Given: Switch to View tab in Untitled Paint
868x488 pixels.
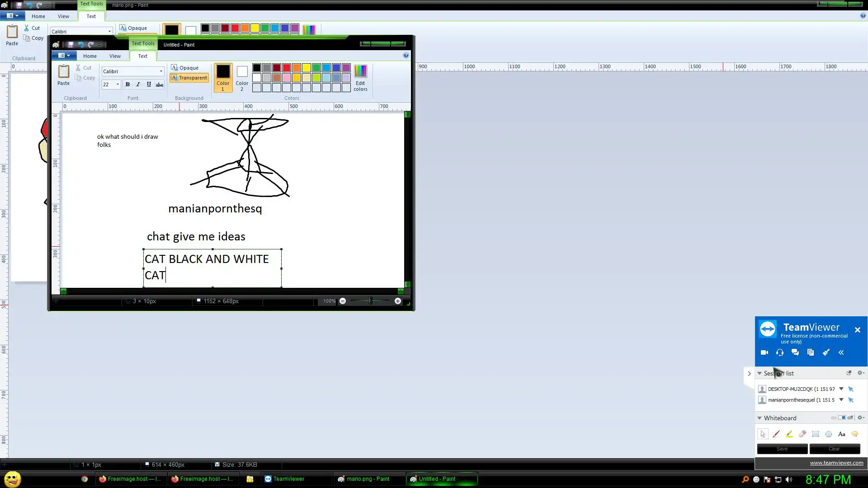Looking at the screenshot, I should (x=115, y=56).
